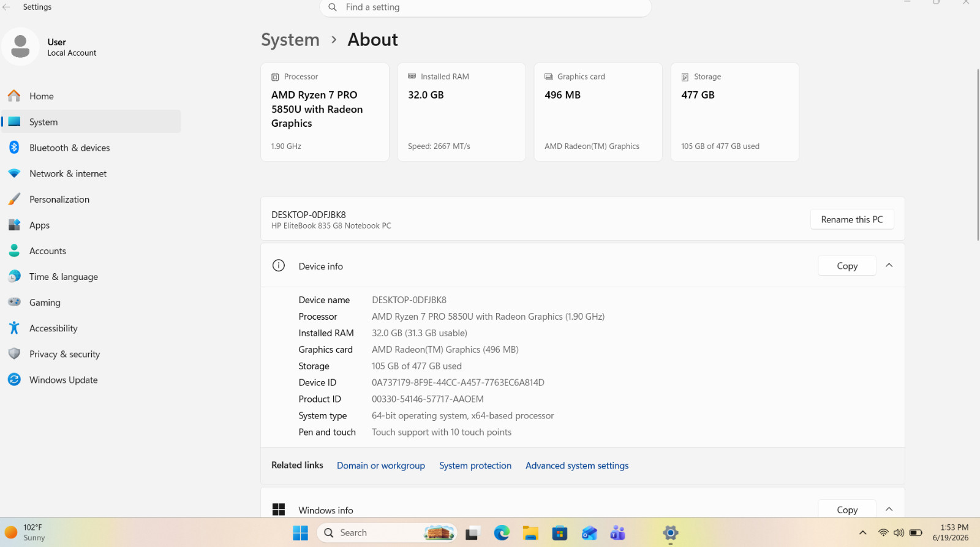980x547 pixels.
Task: Open the Home settings page
Action: 92,96
